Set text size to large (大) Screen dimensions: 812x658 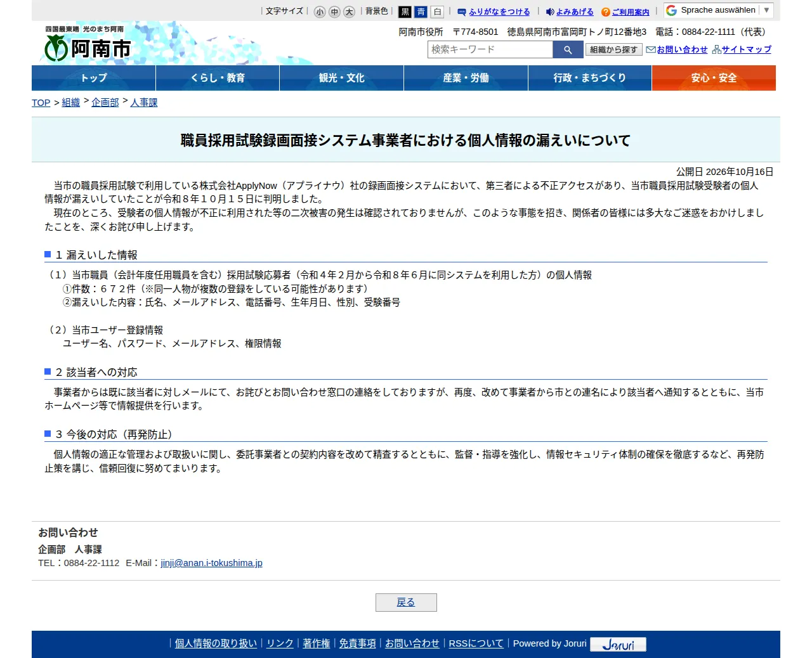(x=349, y=12)
